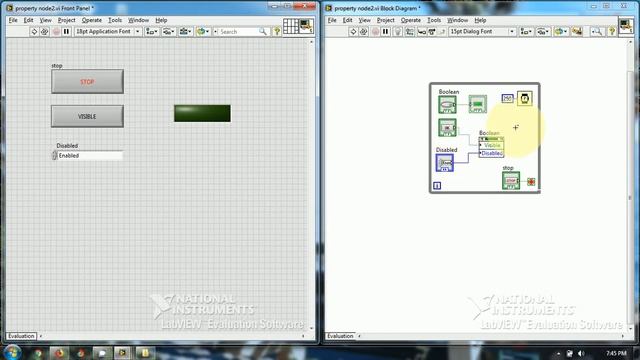
Task: Click the VISIBLE button on Front Panel
Action: click(87, 116)
